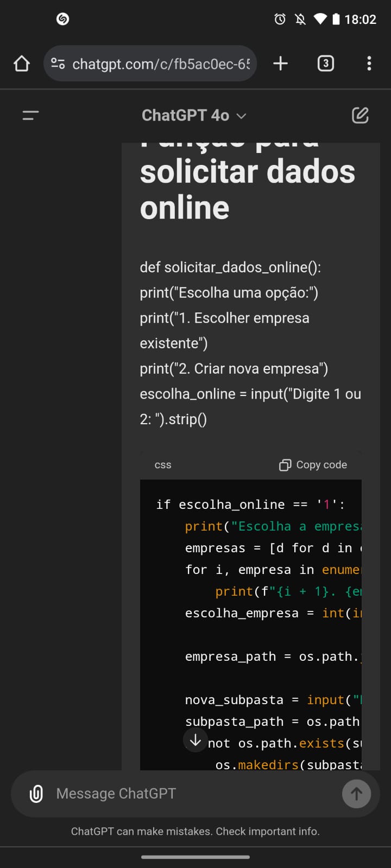The height and width of the screenshot is (868, 391).
Task: Open a new browser tab
Action: pyautogui.click(x=280, y=63)
